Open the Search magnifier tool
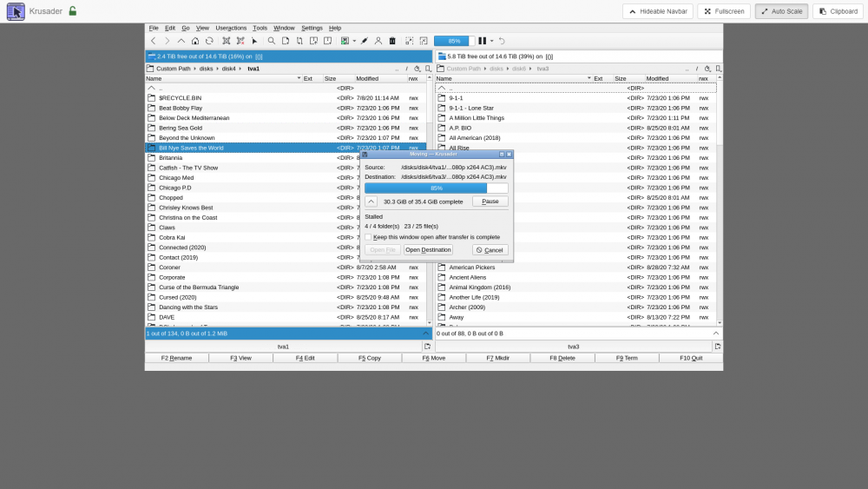Image resolution: width=868 pixels, height=489 pixels. pos(271,41)
